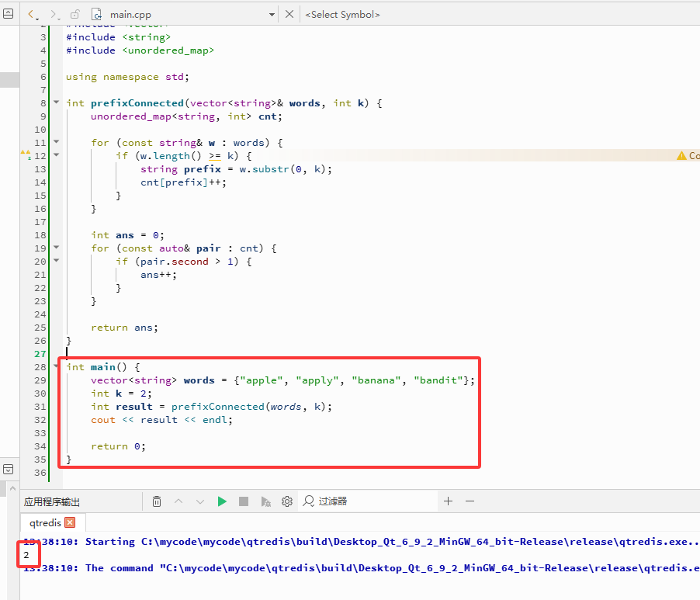The width and height of the screenshot is (700, 600).
Task: Click the output value 2 in console
Action: pos(26,555)
